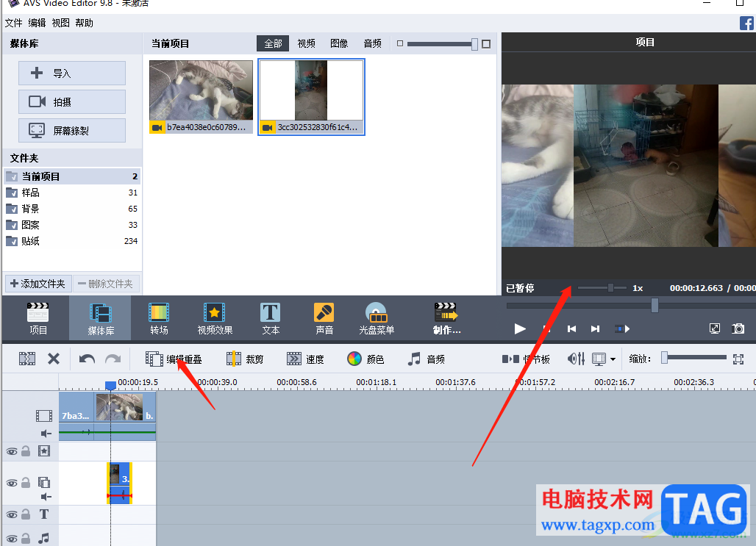
Task: Toggle visibility of the video effects track
Action: click(x=12, y=451)
